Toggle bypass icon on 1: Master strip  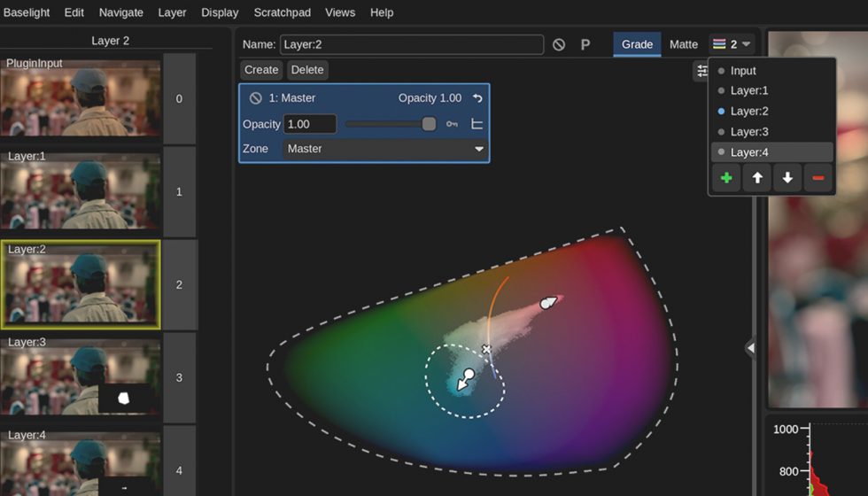click(255, 98)
